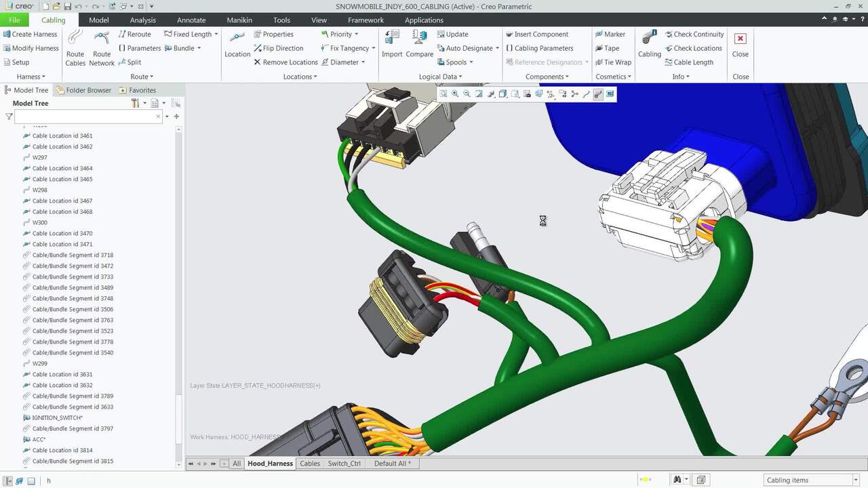
Task: Select Cable Location id 3461 in tree
Action: [x=58, y=136]
